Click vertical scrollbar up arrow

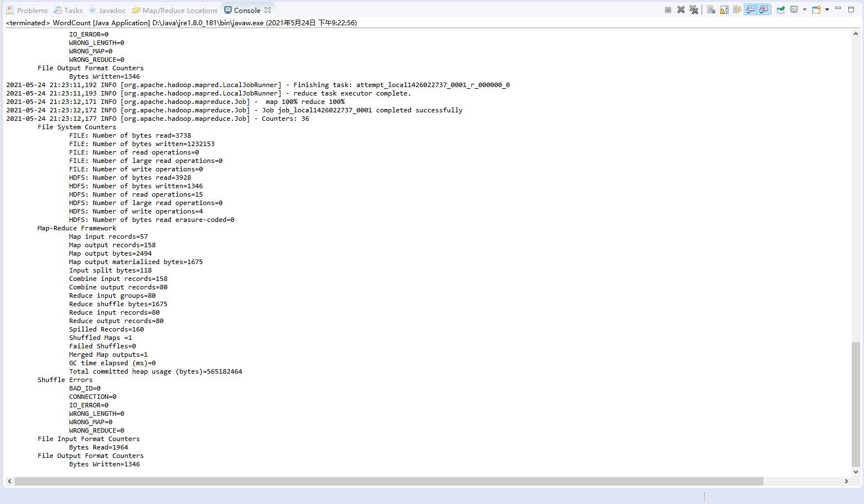click(856, 34)
